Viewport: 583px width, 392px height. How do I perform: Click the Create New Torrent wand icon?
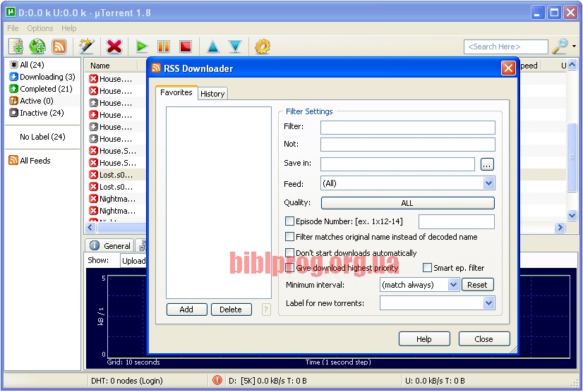click(86, 47)
